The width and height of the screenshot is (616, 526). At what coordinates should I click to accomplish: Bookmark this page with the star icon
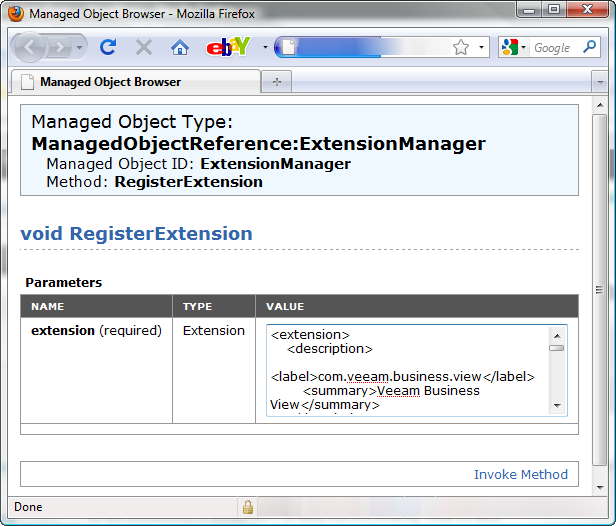coord(461,47)
